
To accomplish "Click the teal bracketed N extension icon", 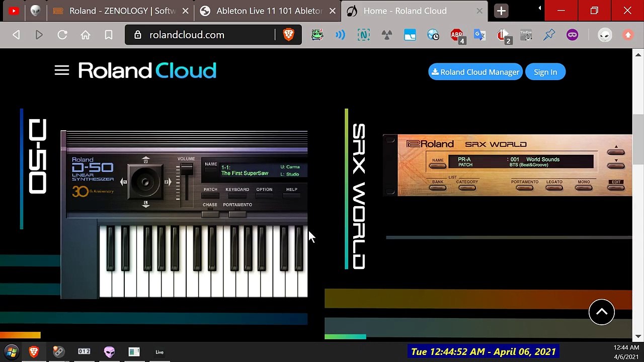I will 363,35.
